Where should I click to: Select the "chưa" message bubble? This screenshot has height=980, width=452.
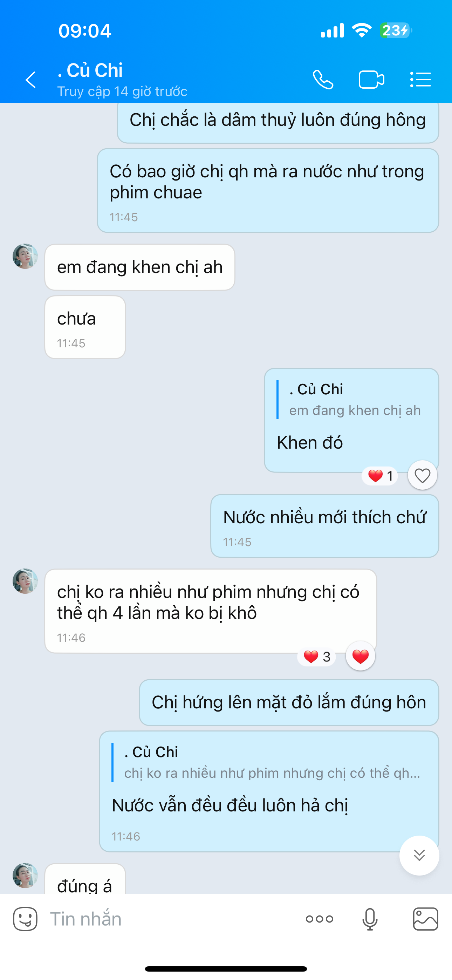(85, 327)
